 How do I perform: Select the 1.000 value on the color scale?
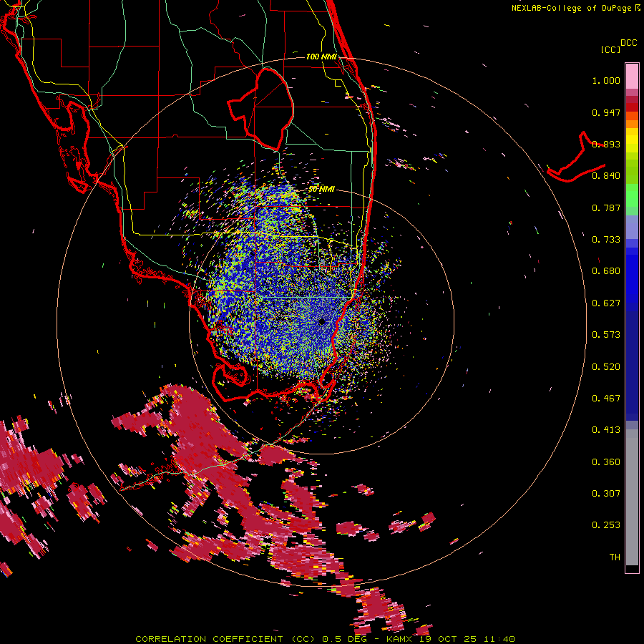[606, 80]
